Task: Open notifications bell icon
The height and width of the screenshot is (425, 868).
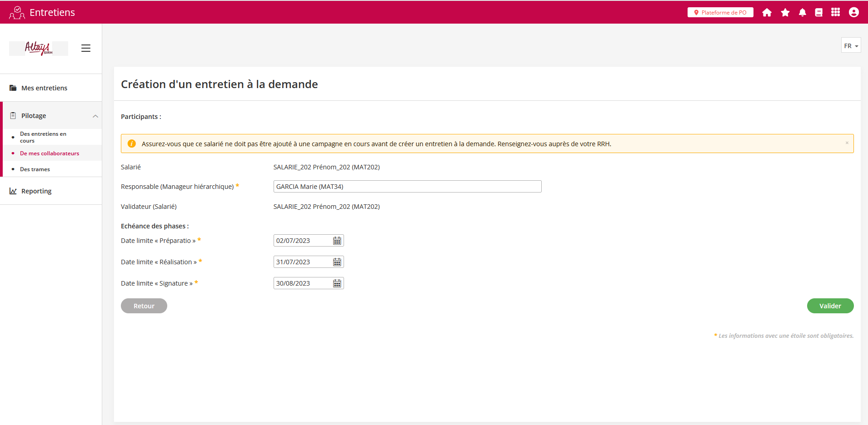Action: click(x=802, y=13)
